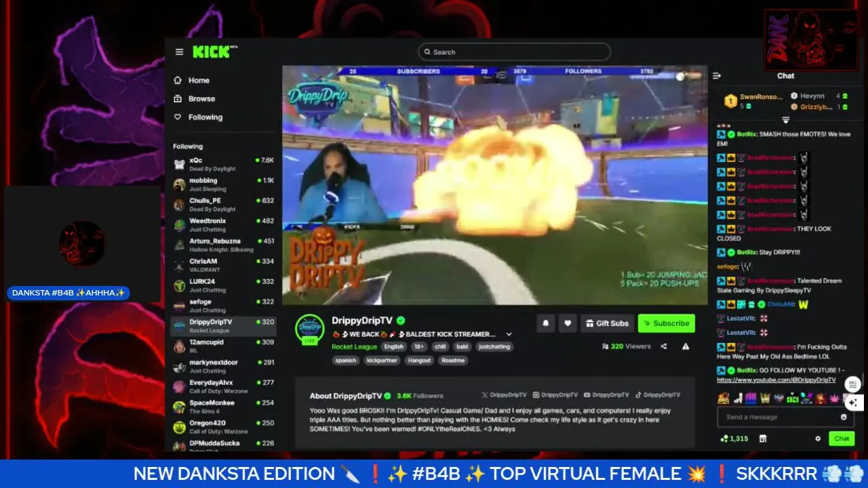
Task: Click the keyboard floating button near chat
Action: click(853, 384)
